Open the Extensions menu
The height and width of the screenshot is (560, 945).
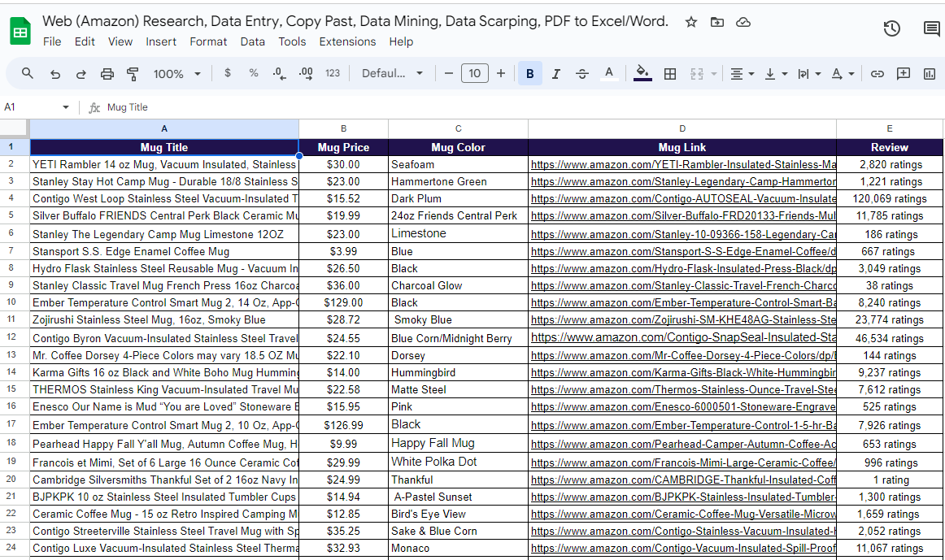tap(347, 41)
